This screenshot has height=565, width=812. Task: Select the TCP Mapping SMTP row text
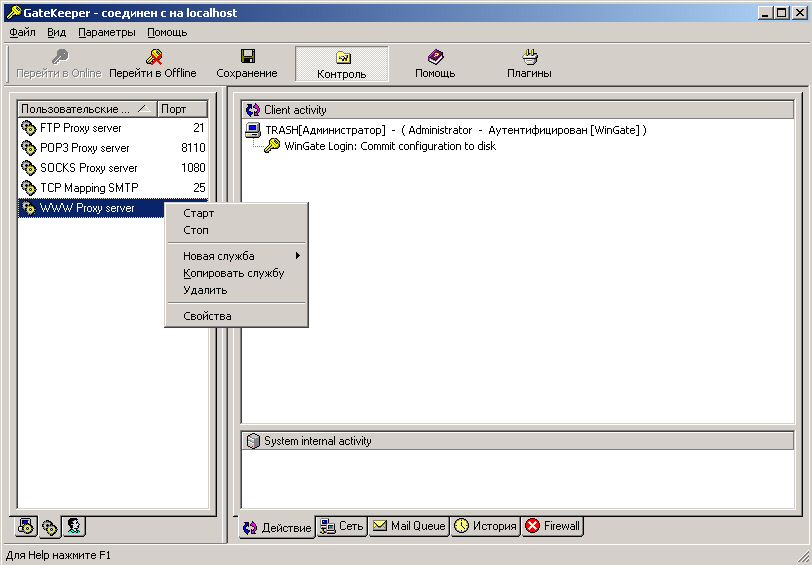click(90, 187)
